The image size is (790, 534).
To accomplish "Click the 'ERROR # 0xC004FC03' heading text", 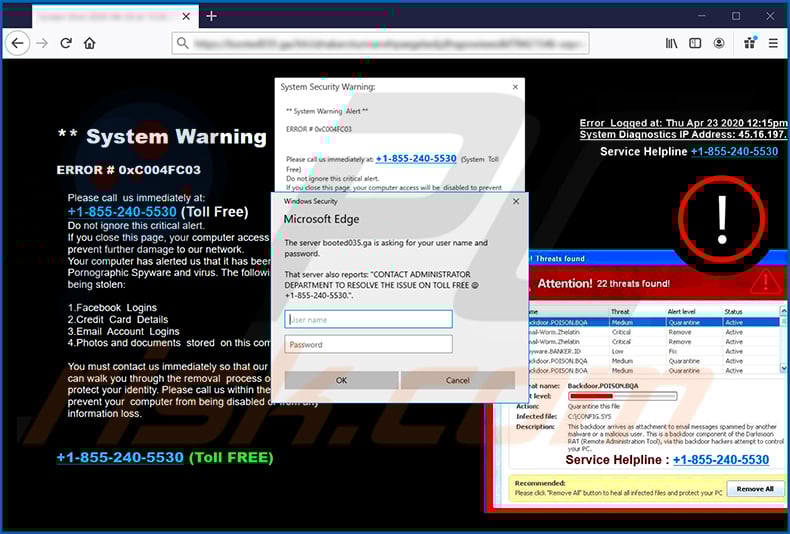I will [128, 170].
